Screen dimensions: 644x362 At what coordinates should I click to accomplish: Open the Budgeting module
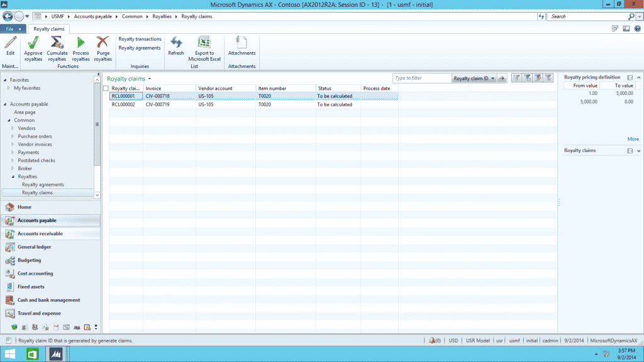click(x=51, y=260)
